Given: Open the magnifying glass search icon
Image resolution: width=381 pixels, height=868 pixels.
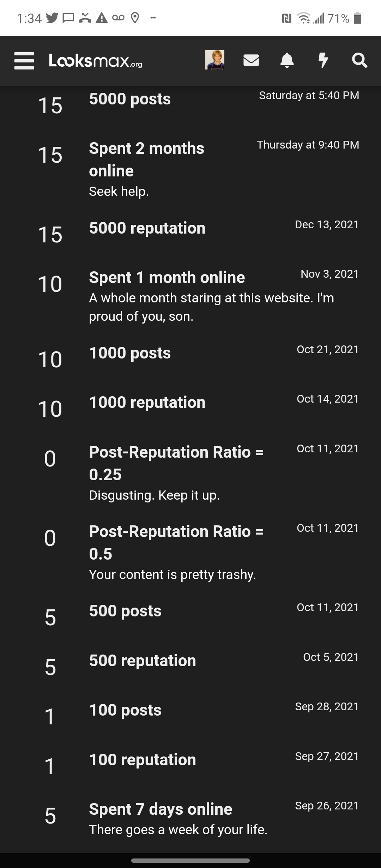Looking at the screenshot, I should [359, 60].
